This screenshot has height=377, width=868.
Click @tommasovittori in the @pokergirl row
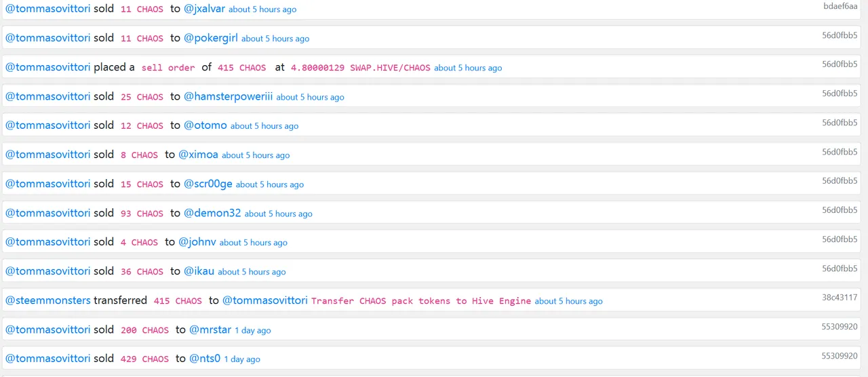48,38
